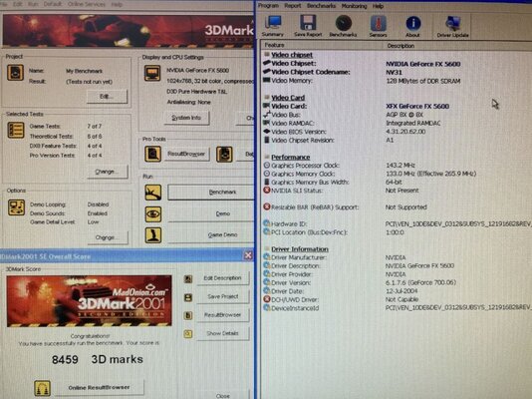Click the Options settings icon
The height and width of the screenshot is (399, 532).
pos(16,207)
